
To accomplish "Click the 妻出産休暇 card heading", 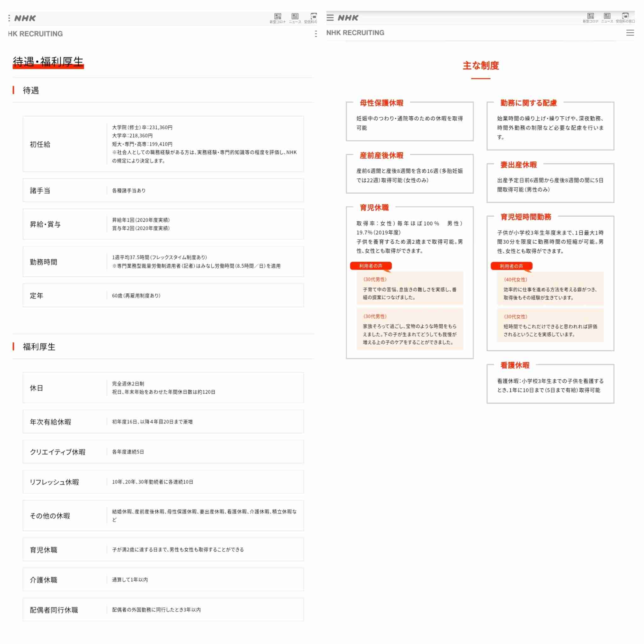I will pyautogui.click(x=518, y=165).
